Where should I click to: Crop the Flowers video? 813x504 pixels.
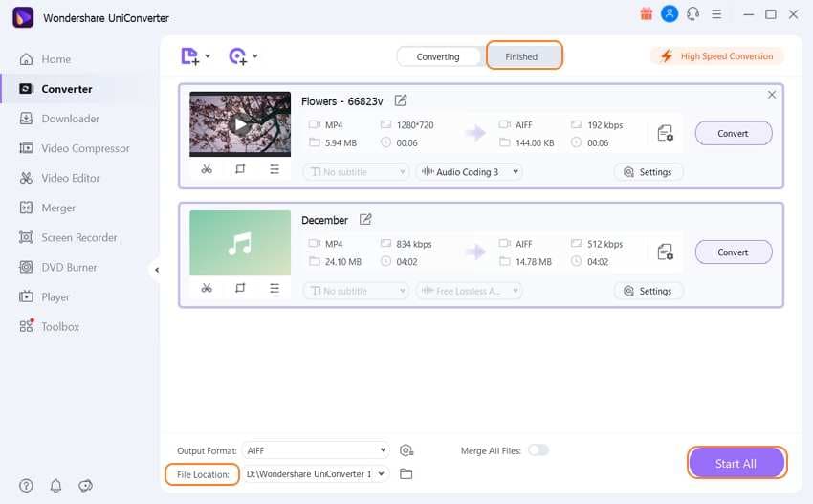click(x=240, y=169)
